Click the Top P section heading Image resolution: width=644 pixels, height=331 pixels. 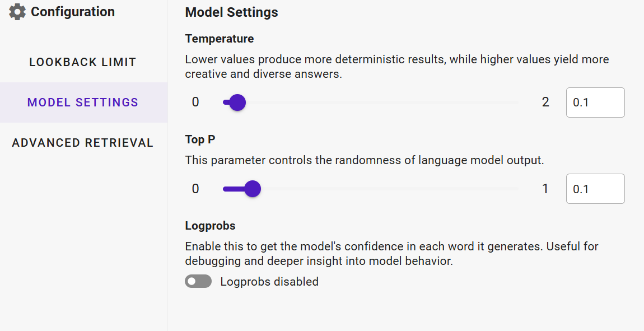coord(200,139)
